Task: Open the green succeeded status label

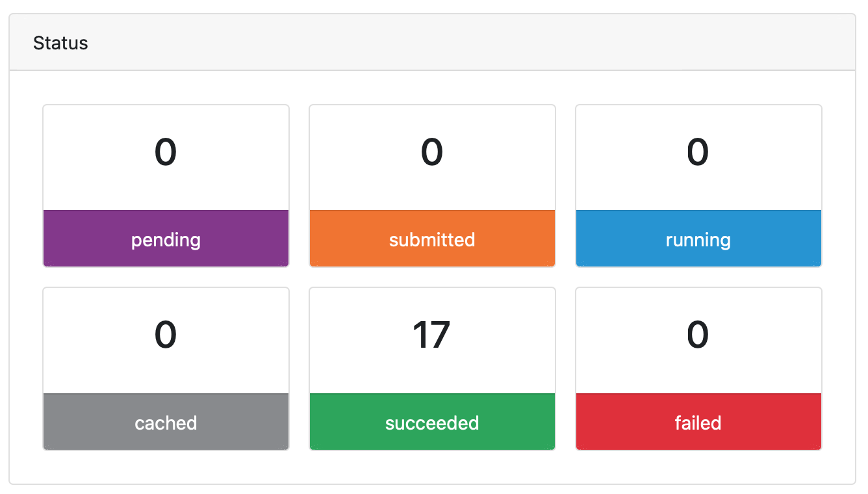Action: [432, 422]
